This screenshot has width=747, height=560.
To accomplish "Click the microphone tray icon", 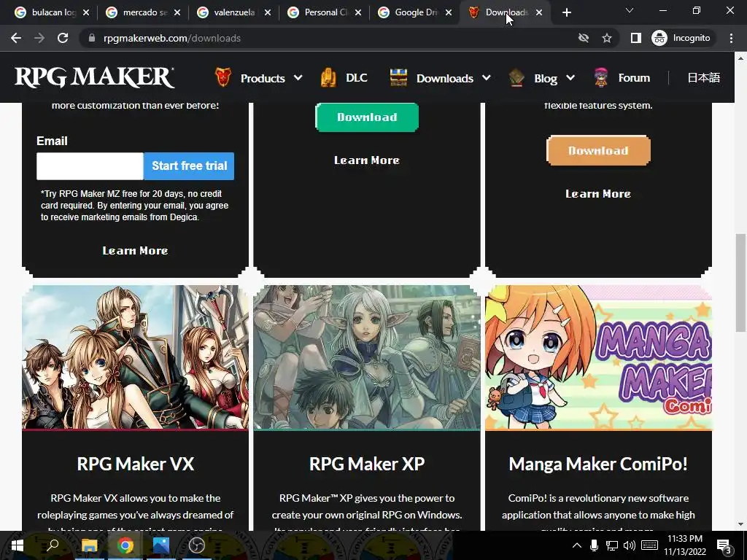I will pyautogui.click(x=594, y=545).
